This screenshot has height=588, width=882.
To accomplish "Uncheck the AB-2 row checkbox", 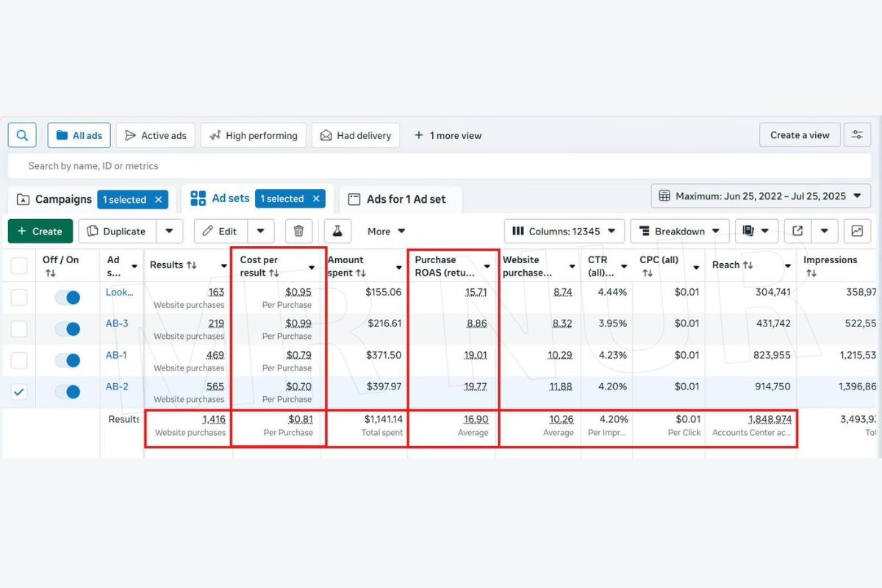I will [x=18, y=392].
